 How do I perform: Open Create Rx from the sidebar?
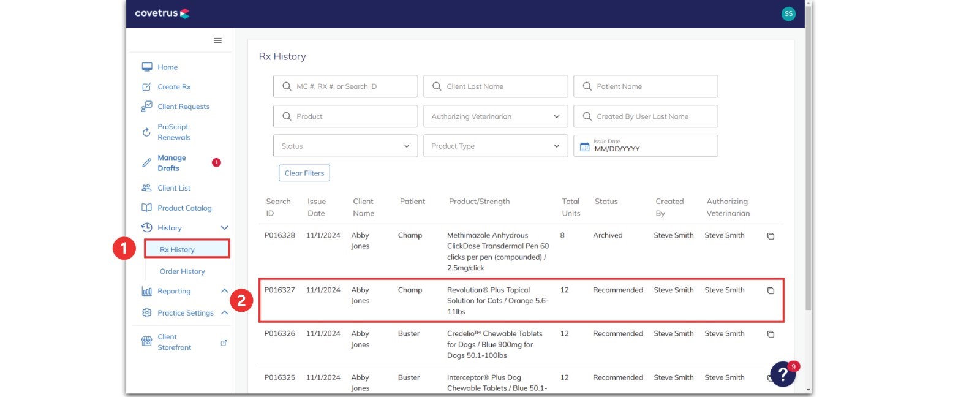point(174,87)
